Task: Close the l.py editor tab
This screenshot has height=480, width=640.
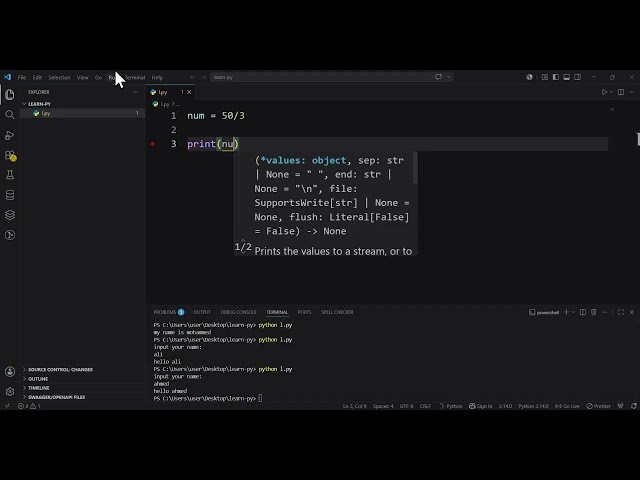Action: [x=189, y=92]
